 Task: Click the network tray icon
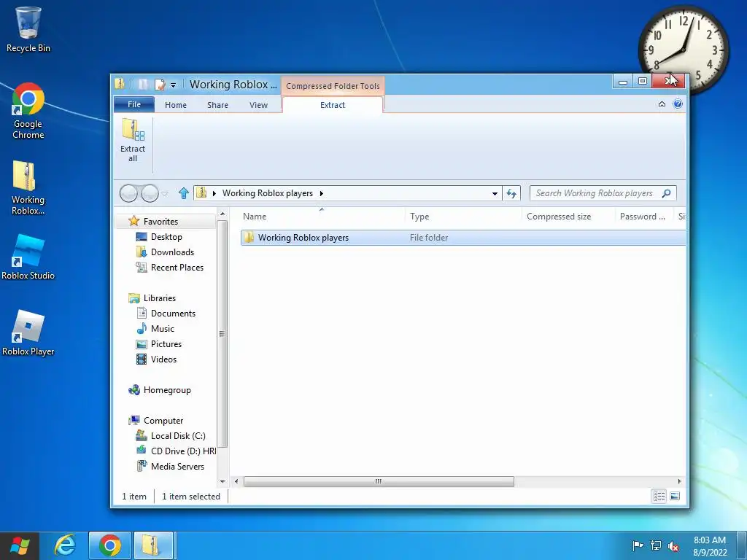656,545
